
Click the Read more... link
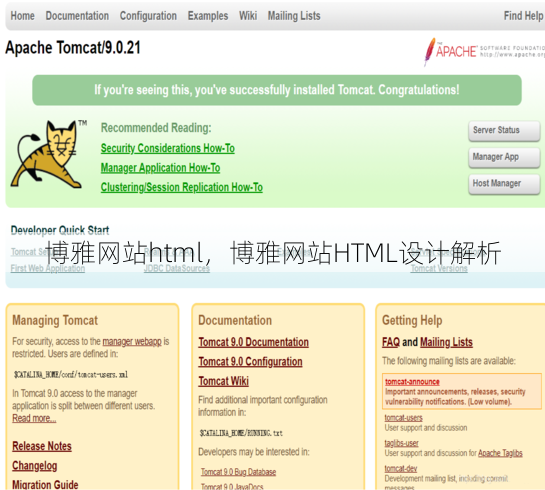34,418
